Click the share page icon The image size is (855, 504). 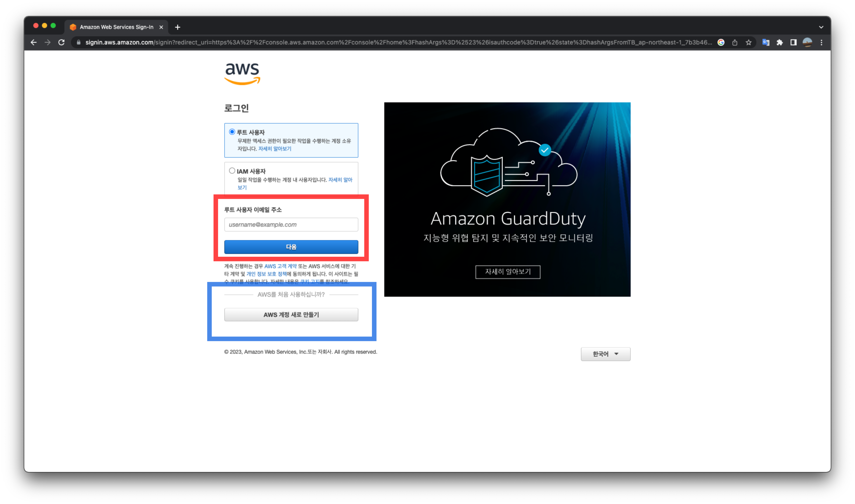tap(735, 43)
